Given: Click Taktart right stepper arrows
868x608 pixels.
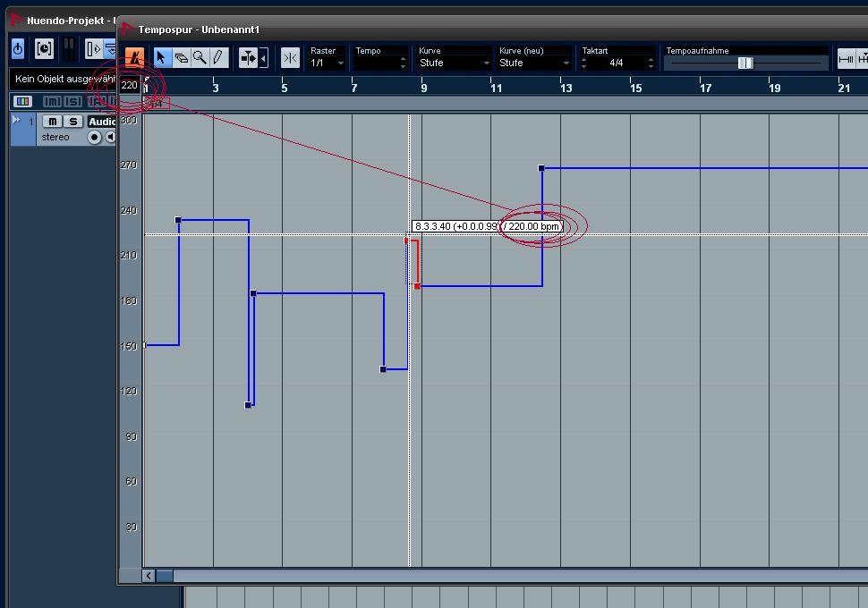Looking at the screenshot, I should [651, 63].
